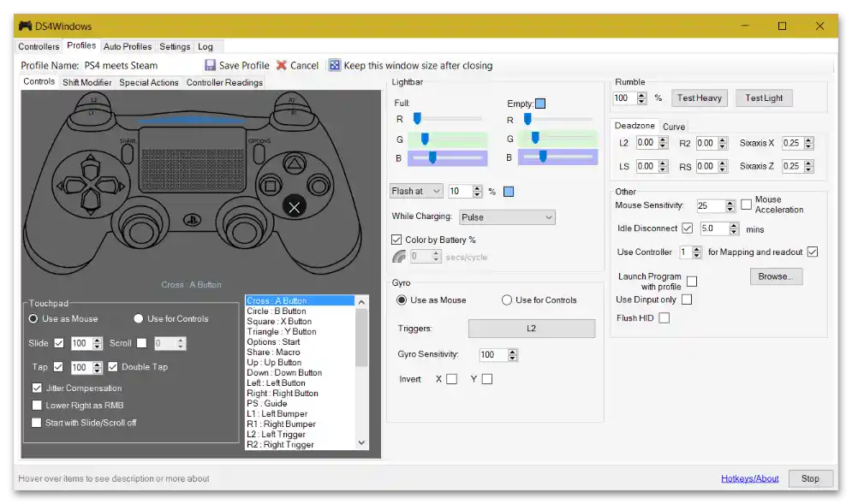The height and width of the screenshot is (504, 852).
Task: Switch to Shift Modifier tab
Action: [87, 82]
